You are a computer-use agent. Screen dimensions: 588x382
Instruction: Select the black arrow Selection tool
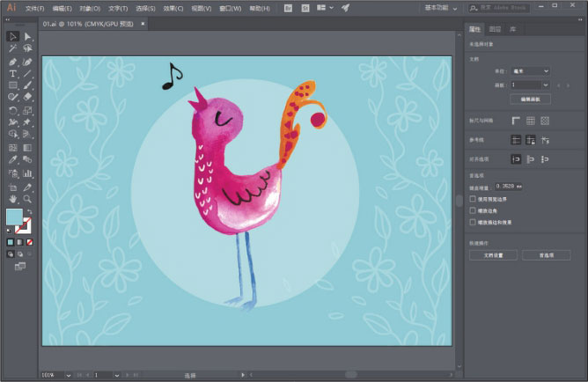click(13, 37)
